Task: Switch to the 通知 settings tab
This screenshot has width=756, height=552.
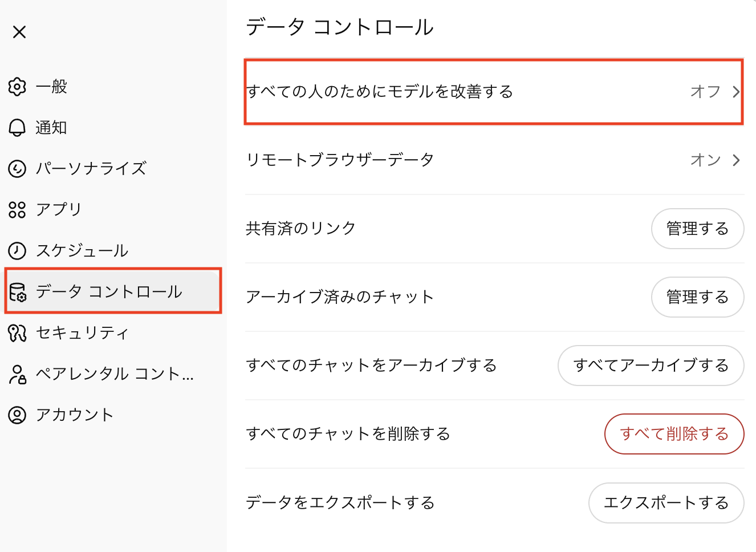Action: [51, 128]
